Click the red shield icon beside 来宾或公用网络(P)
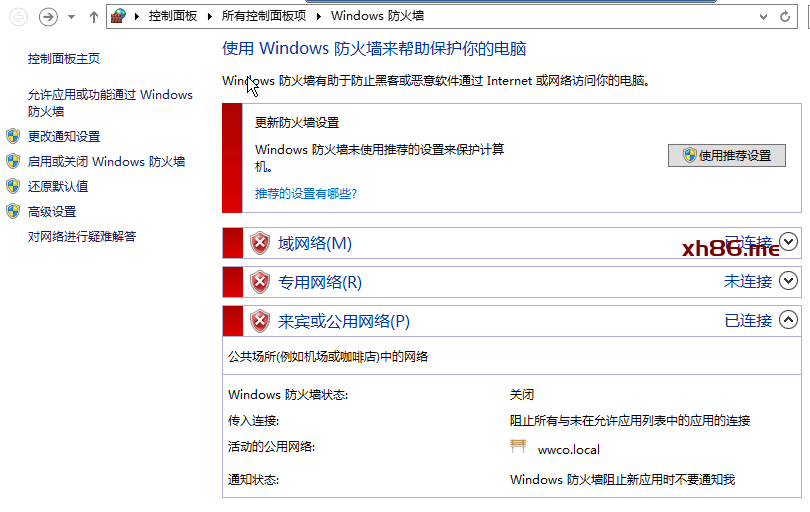The width and height of the screenshot is (810, 512). click(260, 321)
